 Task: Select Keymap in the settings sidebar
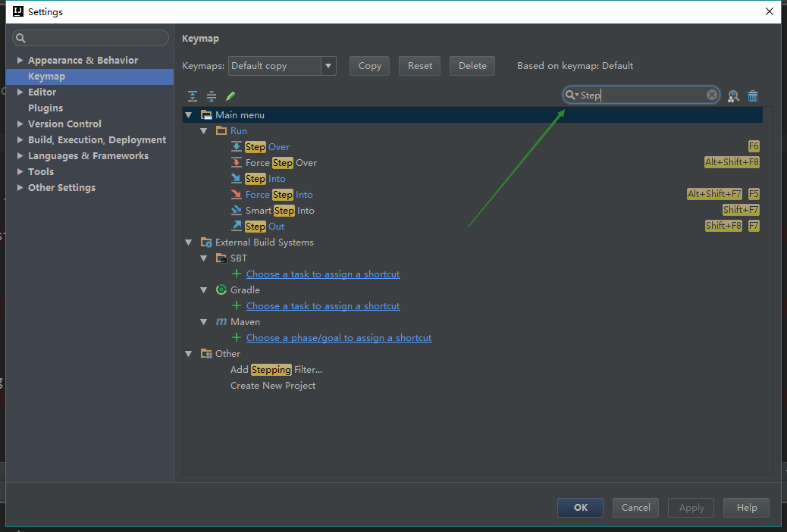pos(89,77)
